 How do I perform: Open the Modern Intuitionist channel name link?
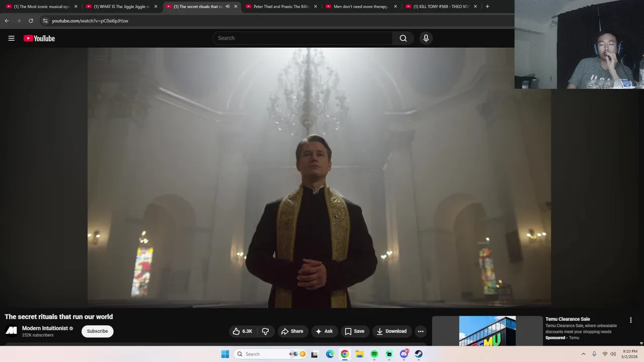pos(45,328)
